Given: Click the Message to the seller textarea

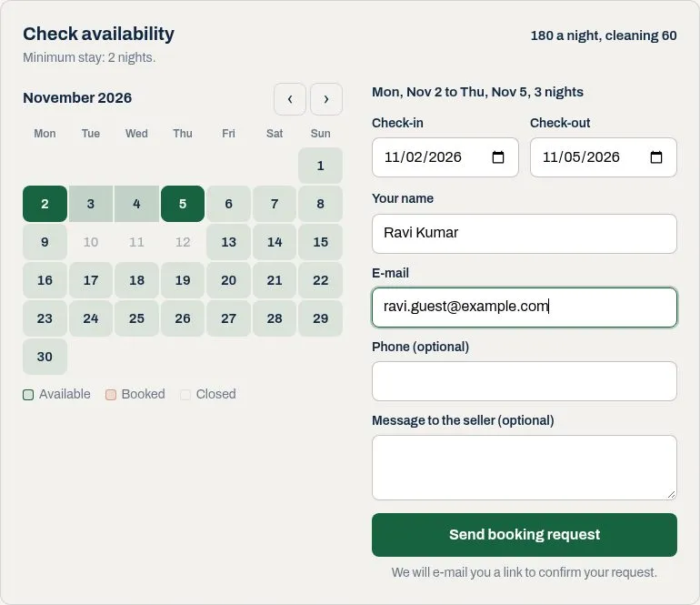Looking at the screenshot, I should tap(525, 468).
